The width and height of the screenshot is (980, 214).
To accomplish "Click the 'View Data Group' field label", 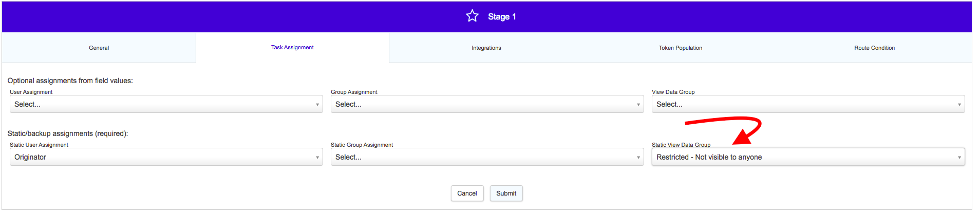I will coord(673,92).
